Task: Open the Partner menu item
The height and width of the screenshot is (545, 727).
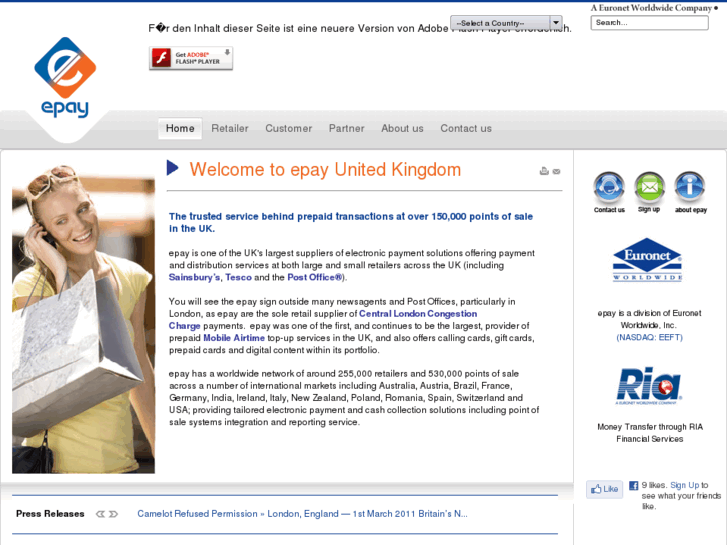Action: coord(346,128)
